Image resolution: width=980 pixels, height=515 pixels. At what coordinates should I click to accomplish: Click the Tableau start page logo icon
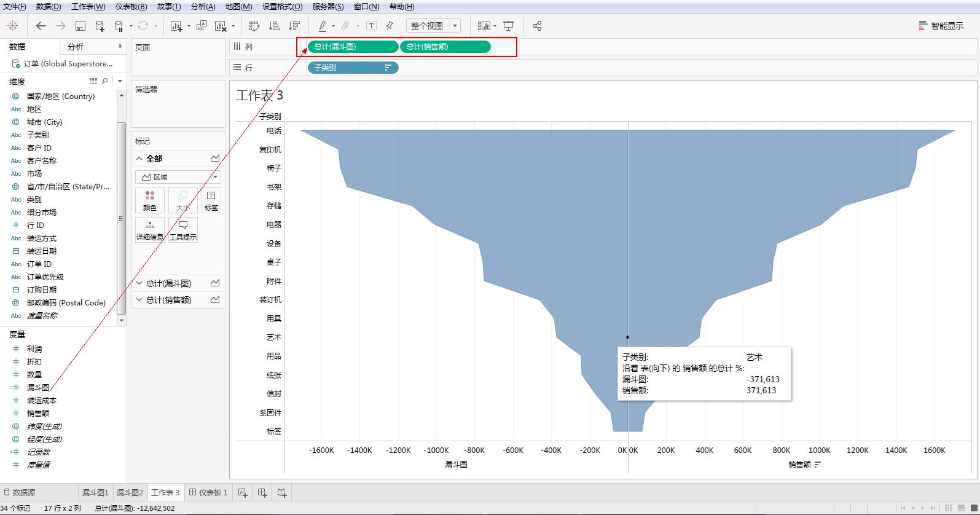13,26
